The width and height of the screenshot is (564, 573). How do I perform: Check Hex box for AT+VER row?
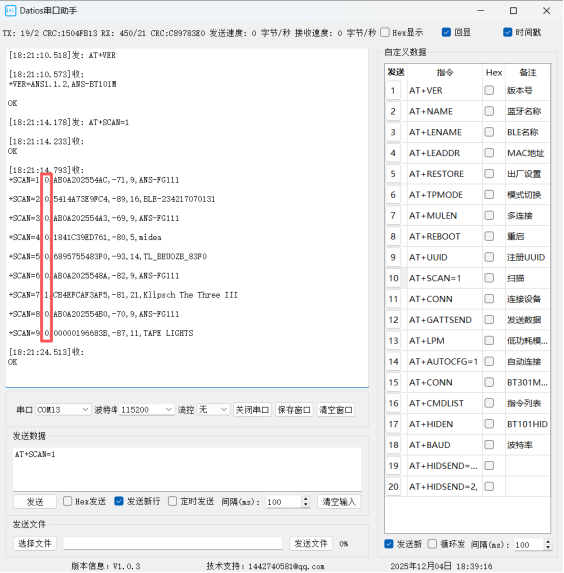pyautogui.click(x=489, y=90)
